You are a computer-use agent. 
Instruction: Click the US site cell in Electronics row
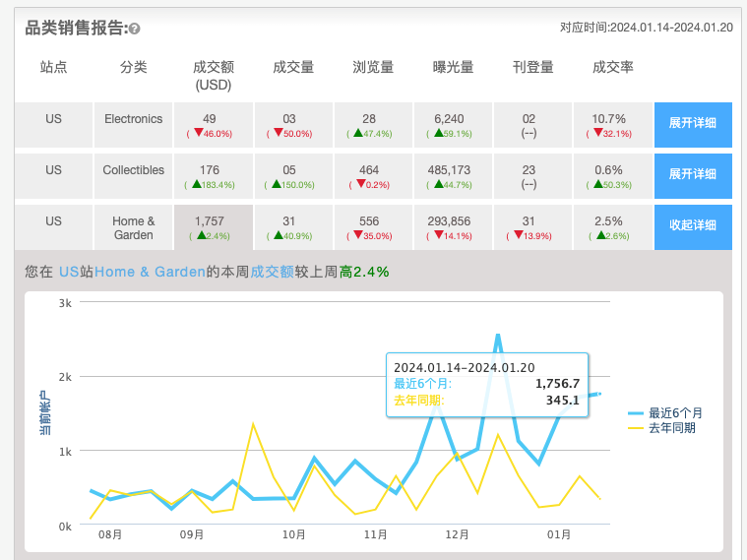pyautogui.click(x=53, y=124)
